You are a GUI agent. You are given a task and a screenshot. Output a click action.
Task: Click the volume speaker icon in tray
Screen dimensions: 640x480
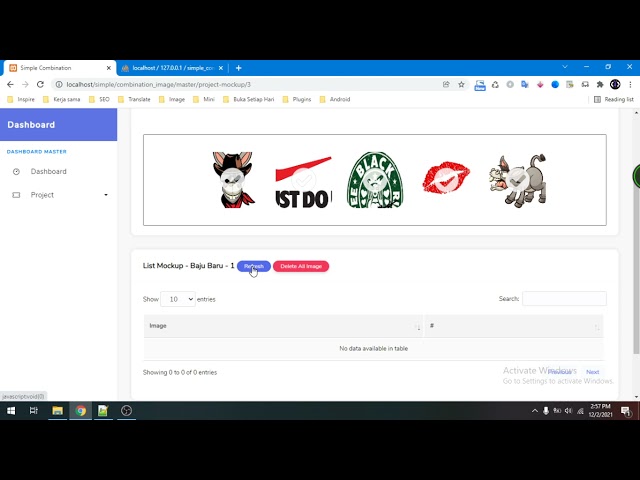(569, 411)
